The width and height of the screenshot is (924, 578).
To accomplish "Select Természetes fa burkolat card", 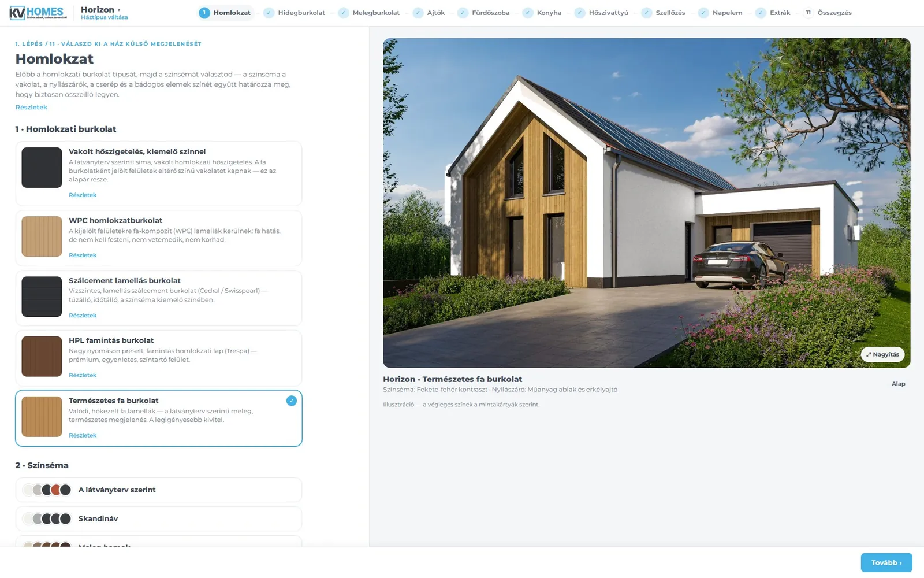I will pyautogui.click(x=159, y=418).
